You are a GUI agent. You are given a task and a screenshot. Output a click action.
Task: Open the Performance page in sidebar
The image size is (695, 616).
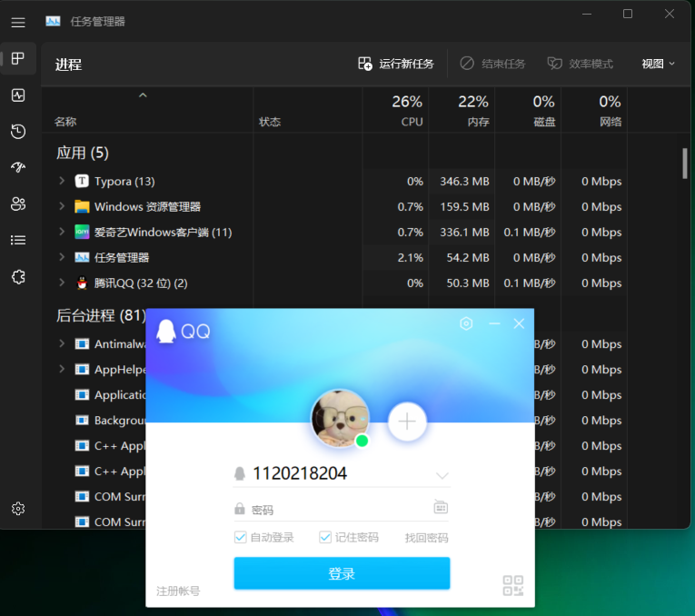[18, 94]
